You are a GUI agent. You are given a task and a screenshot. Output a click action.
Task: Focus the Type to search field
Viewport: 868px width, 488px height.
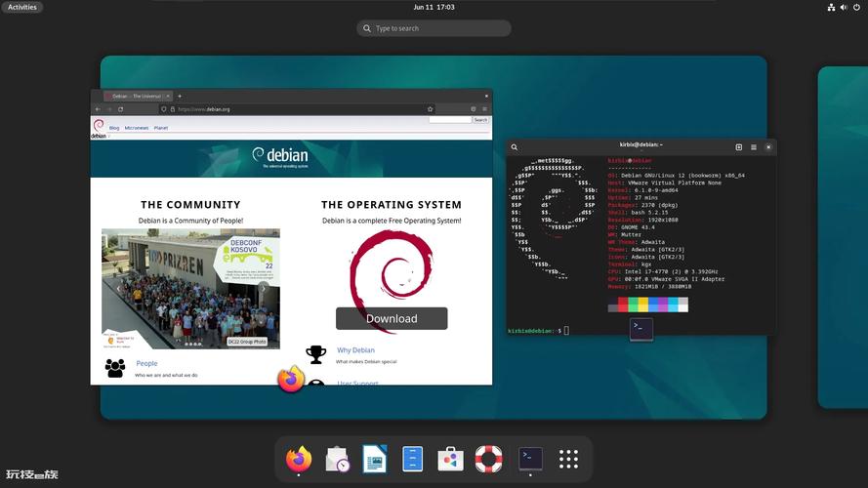(434, 28)
